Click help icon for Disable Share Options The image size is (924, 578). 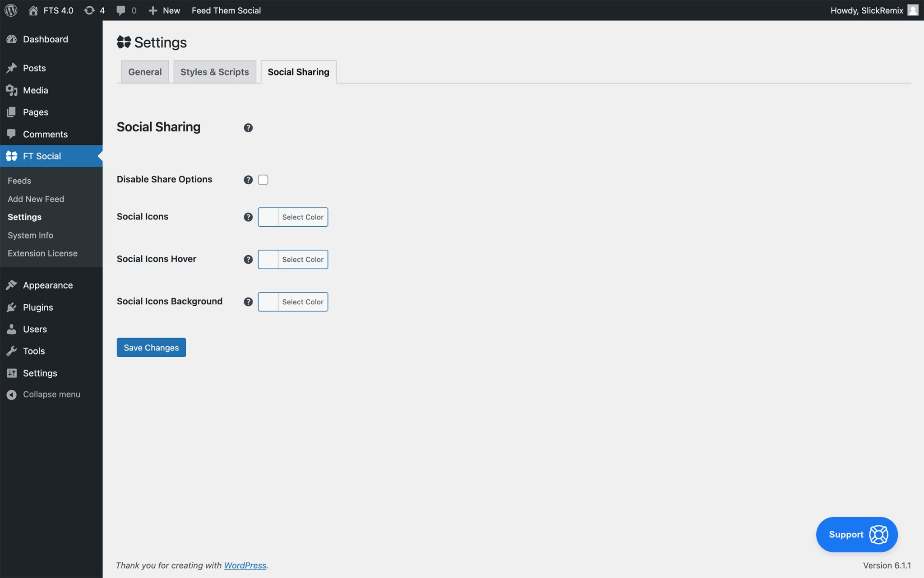tap(248, 180)
